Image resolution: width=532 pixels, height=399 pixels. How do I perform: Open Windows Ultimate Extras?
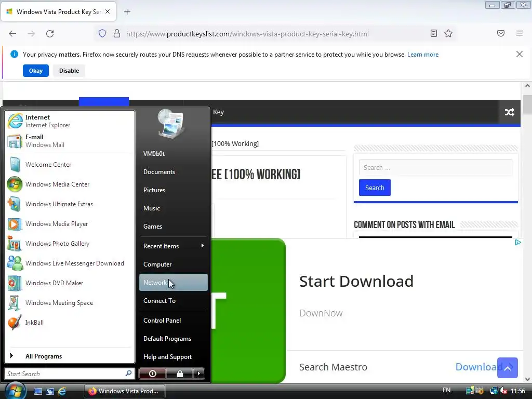pyautogui.click(x=70, y=204)
